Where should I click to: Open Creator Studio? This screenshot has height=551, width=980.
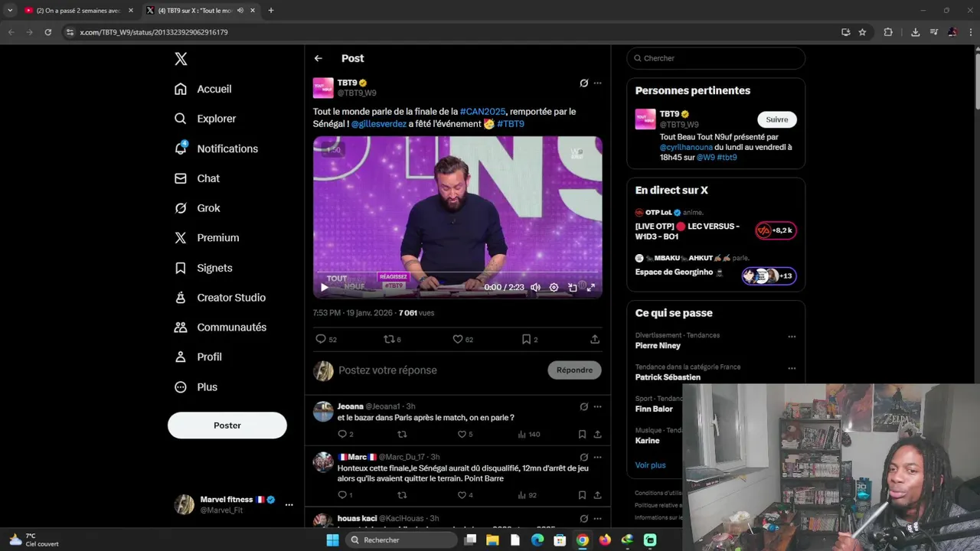pos(220,298)
